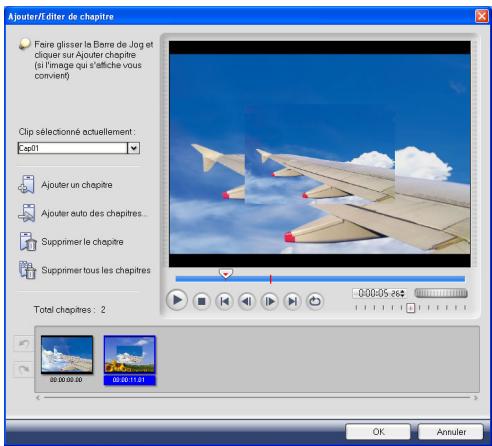Click the Ajouter un chapitre icon

pos(27,184)
